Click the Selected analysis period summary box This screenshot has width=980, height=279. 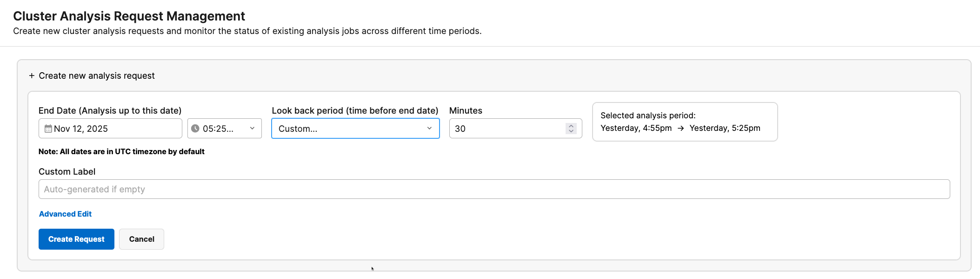pyautogui.click(x=685, y=122)
